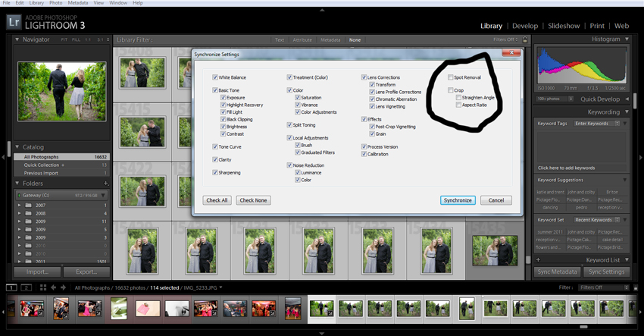The image size is (644, 336).
Task: Click the Sync Metadata button
Action: click(x=558, y=272)
